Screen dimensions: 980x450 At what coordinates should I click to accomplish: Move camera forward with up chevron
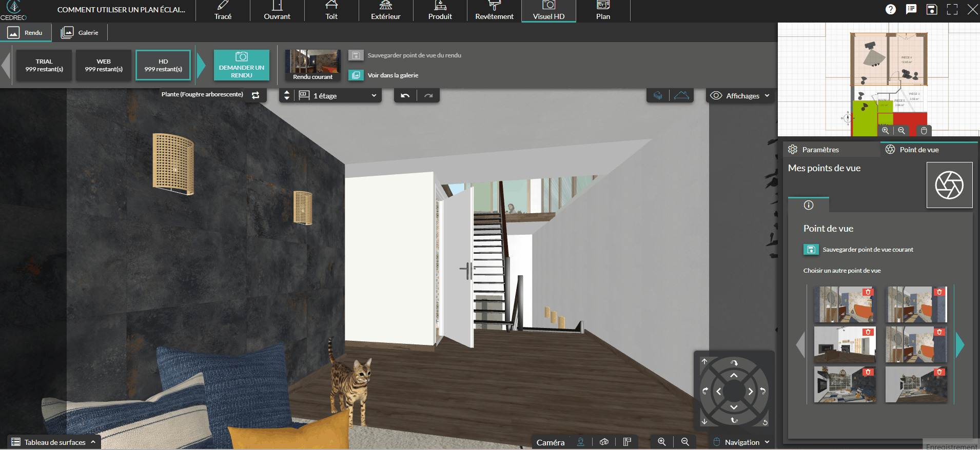coord(734,376)
